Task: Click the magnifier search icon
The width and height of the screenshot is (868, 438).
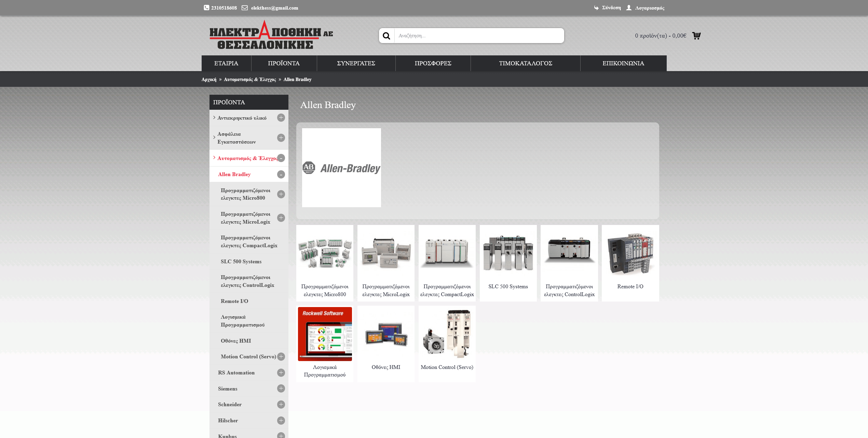Action: click(386, 36)
